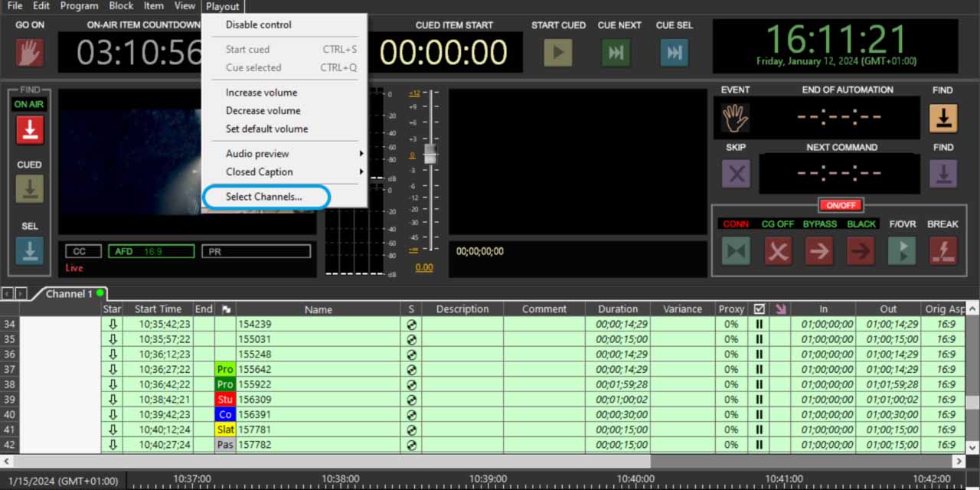Choose Select Channels from Playout menu
Viewport: 980px width, 490px height.
[264, 197]
